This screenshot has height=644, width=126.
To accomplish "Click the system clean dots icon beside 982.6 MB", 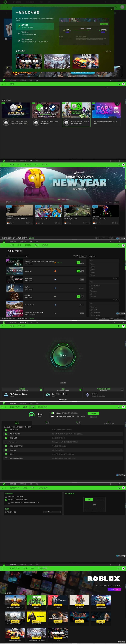I will pos(6,395).
